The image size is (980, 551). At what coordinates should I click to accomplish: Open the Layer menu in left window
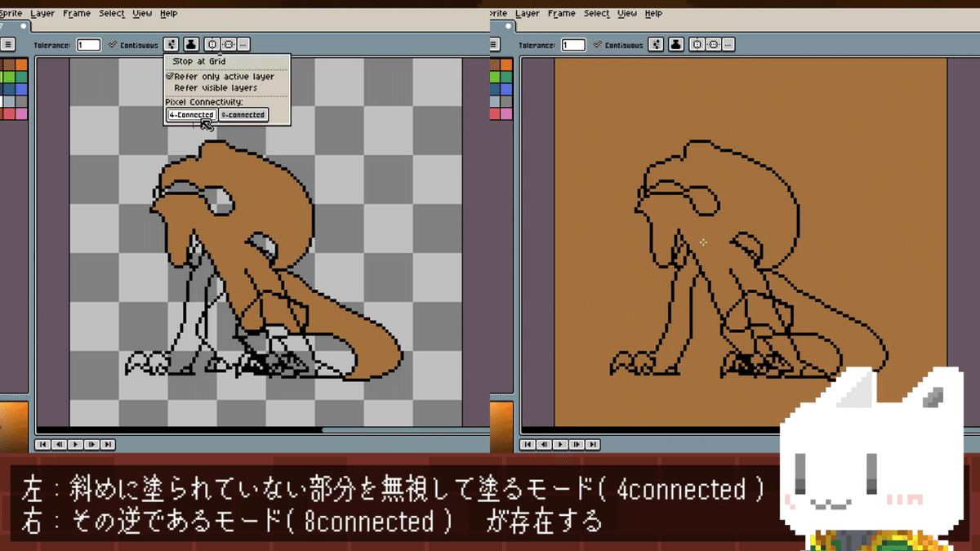coord(42,14)
